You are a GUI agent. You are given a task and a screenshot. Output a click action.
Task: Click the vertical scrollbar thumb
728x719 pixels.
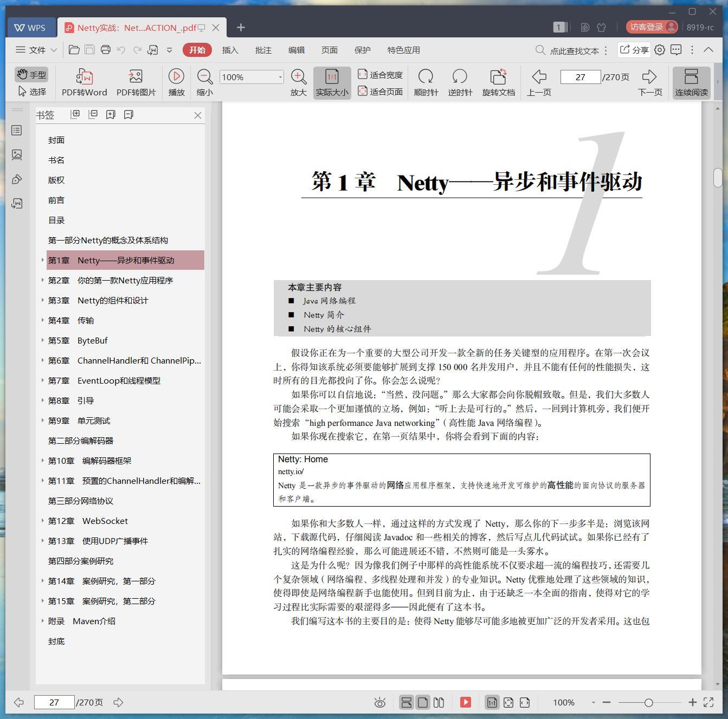[x=718, y=177]
